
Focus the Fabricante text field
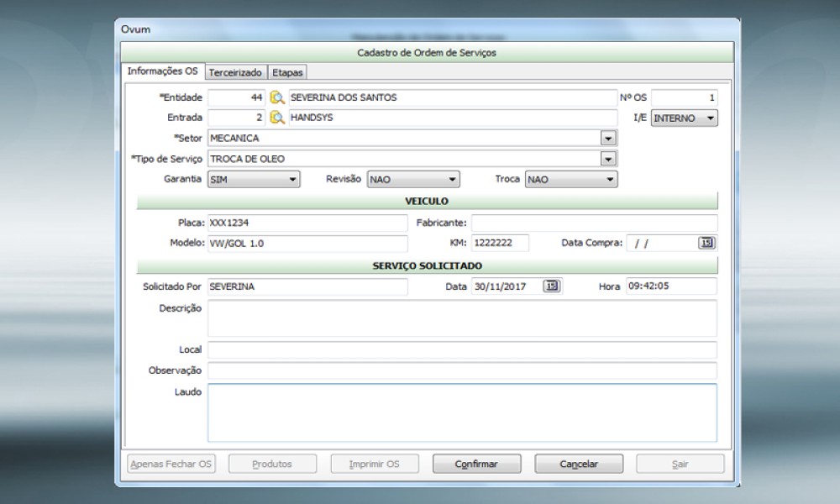coord(594,223)
